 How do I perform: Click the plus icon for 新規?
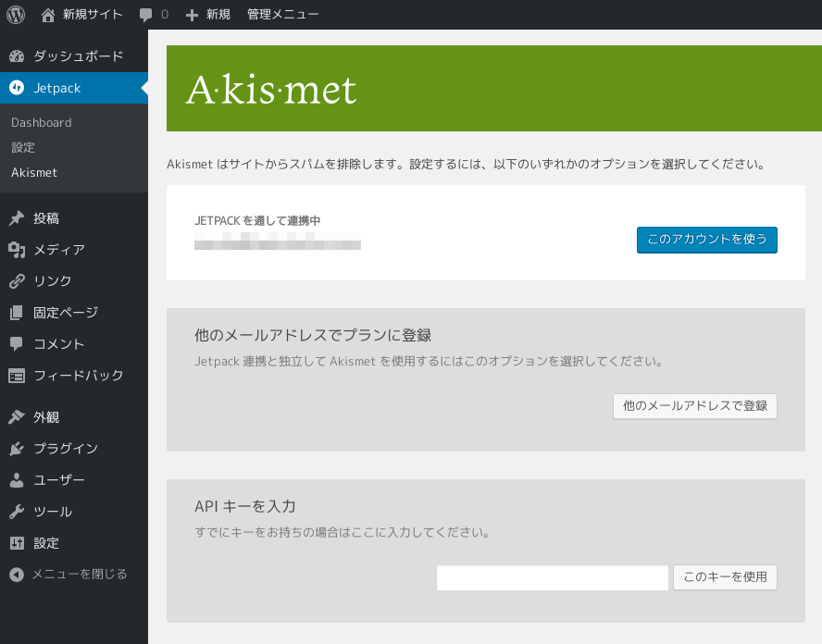tap(192, 15)
